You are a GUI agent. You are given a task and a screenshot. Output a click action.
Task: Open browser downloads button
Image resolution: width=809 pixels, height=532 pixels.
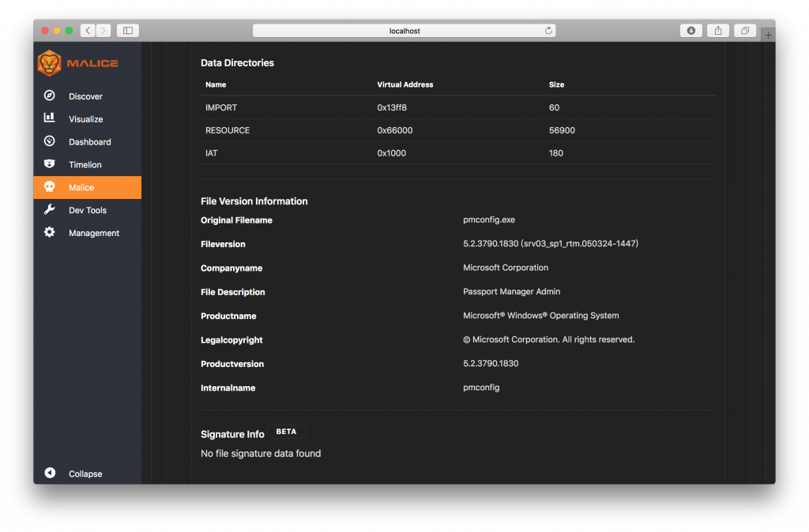691,31
